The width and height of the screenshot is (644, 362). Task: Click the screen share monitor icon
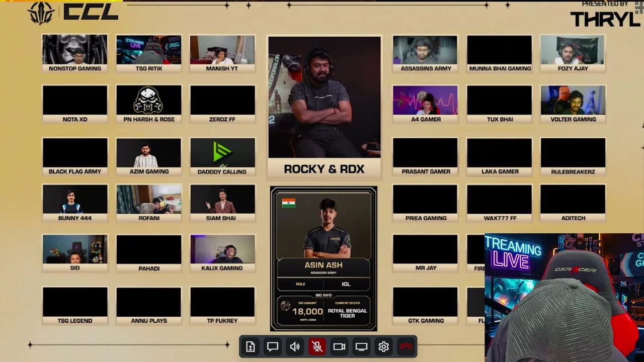pos(361,346)
